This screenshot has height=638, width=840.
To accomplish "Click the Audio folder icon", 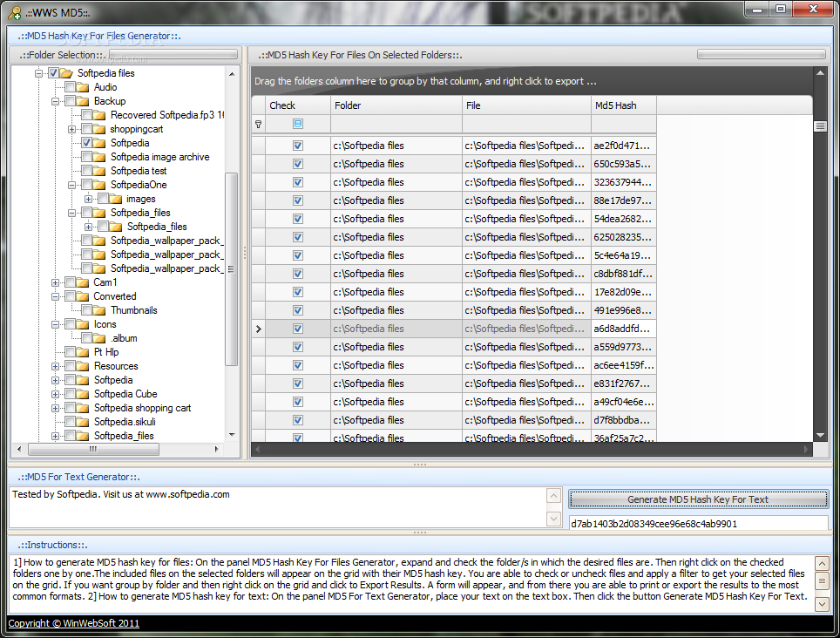I will click(x=83, y=87).
